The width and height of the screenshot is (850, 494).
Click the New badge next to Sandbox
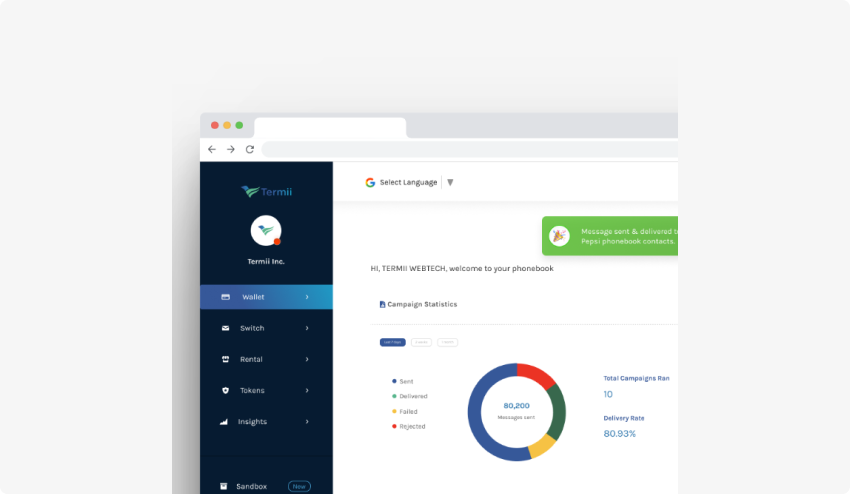point(299,486)
